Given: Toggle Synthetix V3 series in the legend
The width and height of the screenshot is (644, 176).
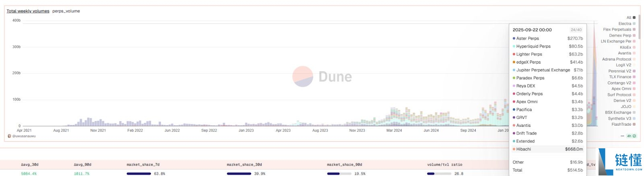Looking at the screenshot, I should coord(621,118).
